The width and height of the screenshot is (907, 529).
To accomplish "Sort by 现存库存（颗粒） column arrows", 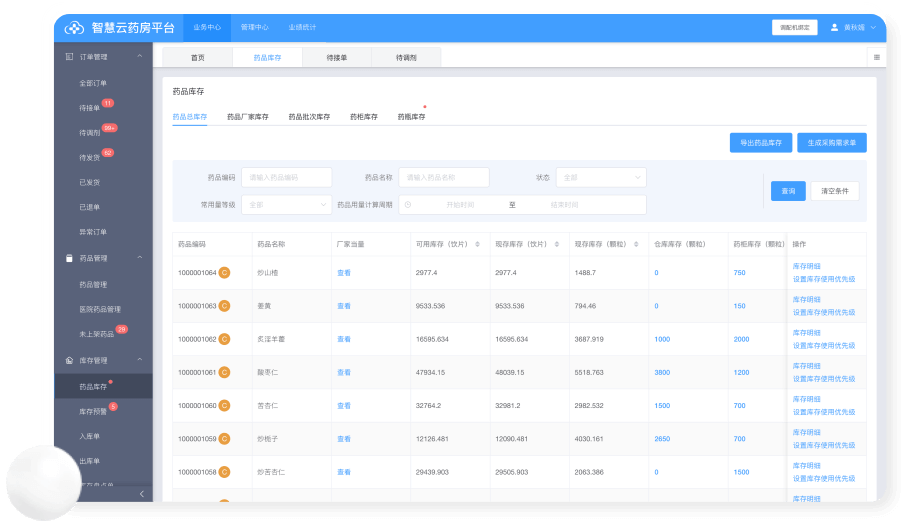I will click(636, 244).
